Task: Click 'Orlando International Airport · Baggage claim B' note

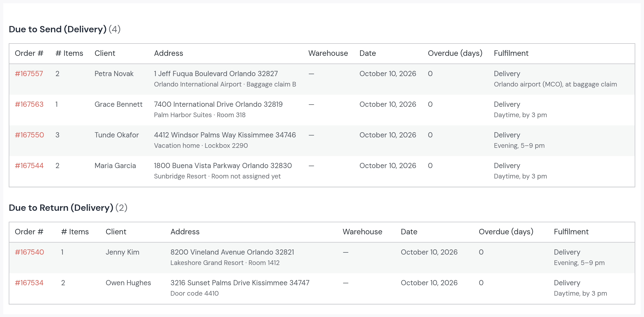Action: (x=225, y=84)
